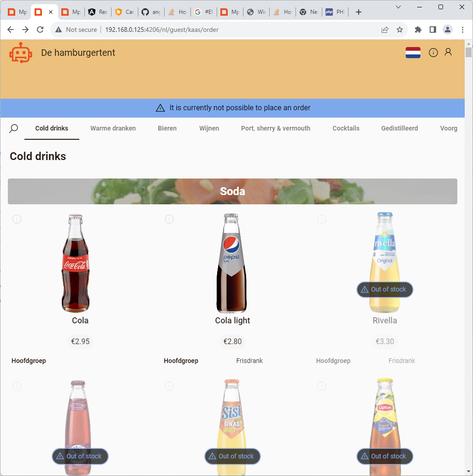Click the order not possible notice

coord(232,108)
